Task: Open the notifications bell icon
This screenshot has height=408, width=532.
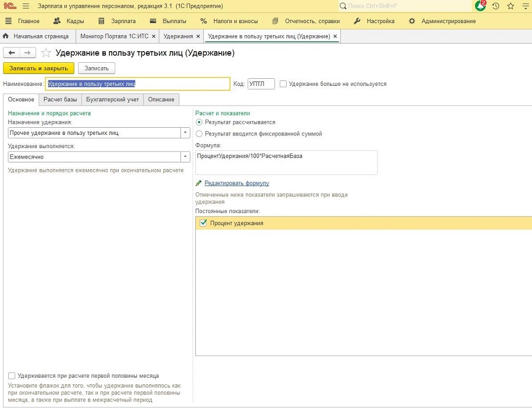Action: (480, 6)
